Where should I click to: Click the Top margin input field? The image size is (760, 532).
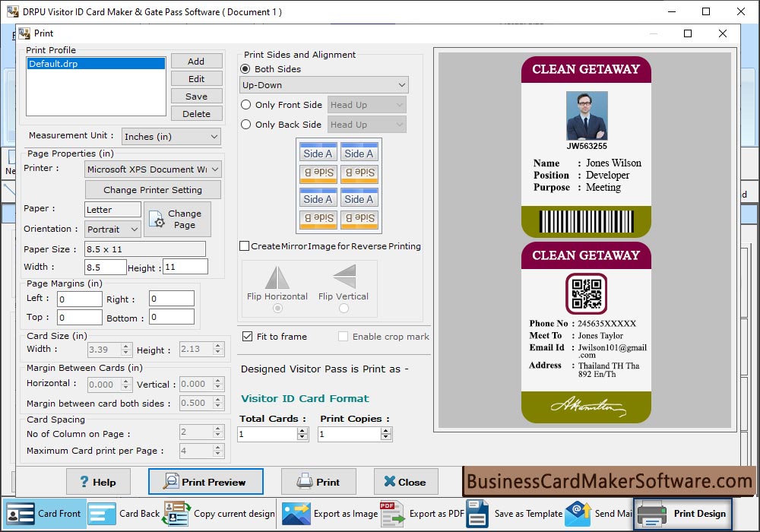80,317
